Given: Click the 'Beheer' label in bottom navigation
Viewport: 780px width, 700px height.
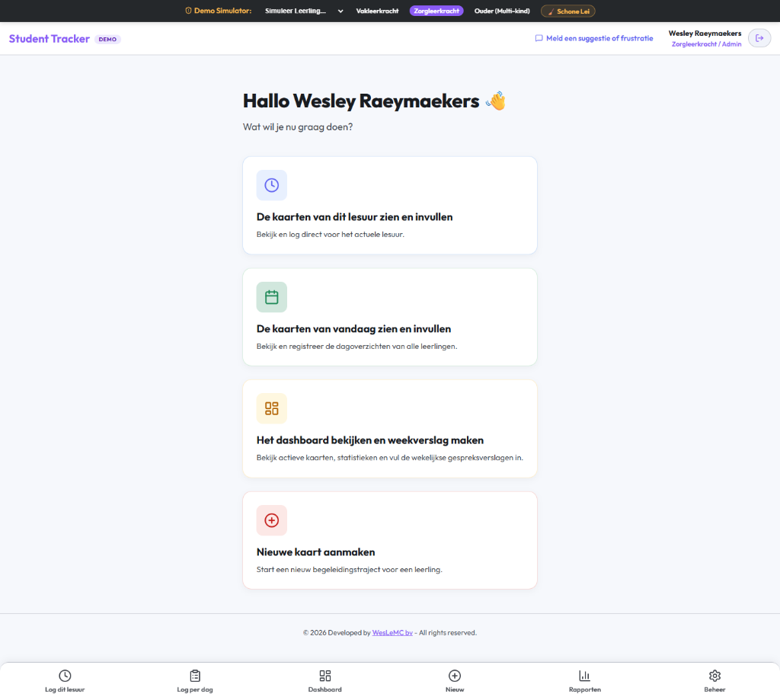Looking at the screenshot, I should (714, 689).
